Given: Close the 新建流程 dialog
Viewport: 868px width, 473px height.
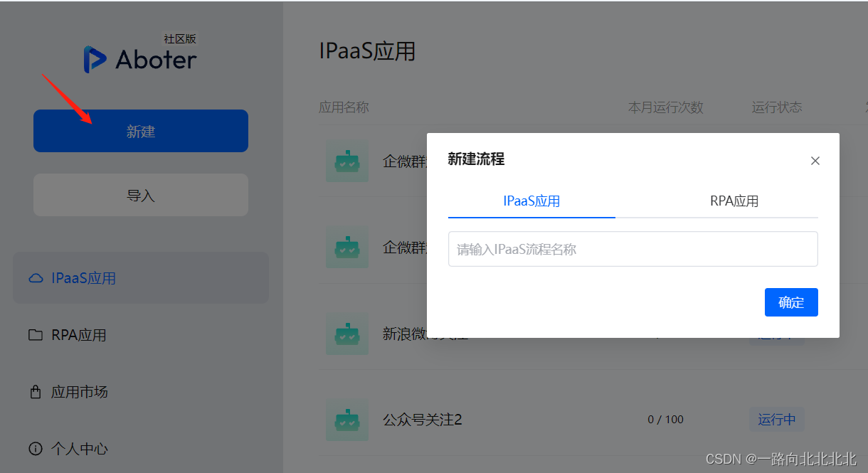Looking at the screenshot, I should coord(815,161).
